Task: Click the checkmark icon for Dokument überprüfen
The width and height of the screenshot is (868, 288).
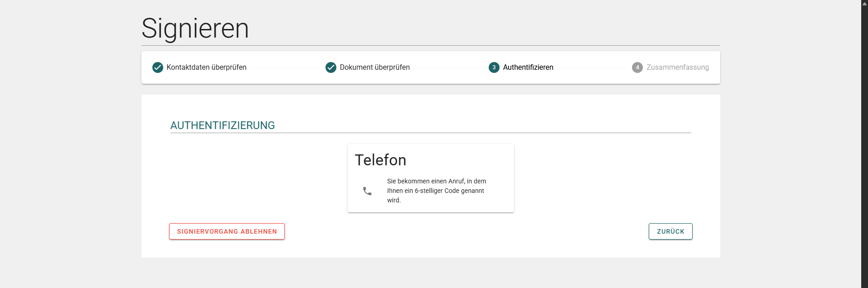Action: tap(331, 67)
